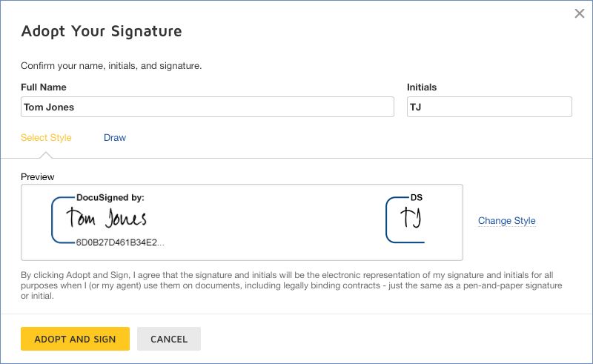Select the Tom Jones signature preview

coord(107,219)
